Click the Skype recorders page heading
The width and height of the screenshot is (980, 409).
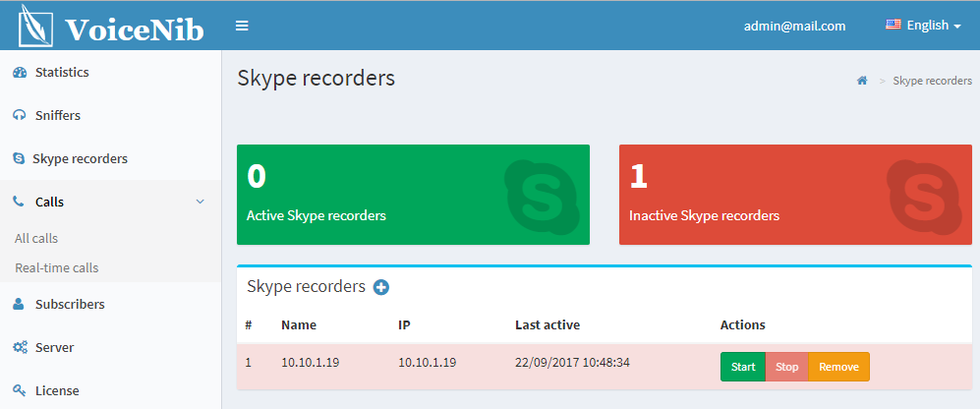pyautogui.click(x=317, y=79)
